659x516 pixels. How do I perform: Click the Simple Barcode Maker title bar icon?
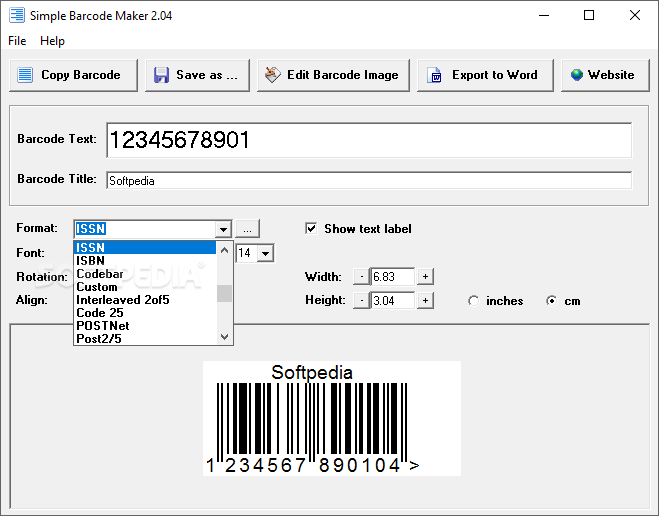17,15
